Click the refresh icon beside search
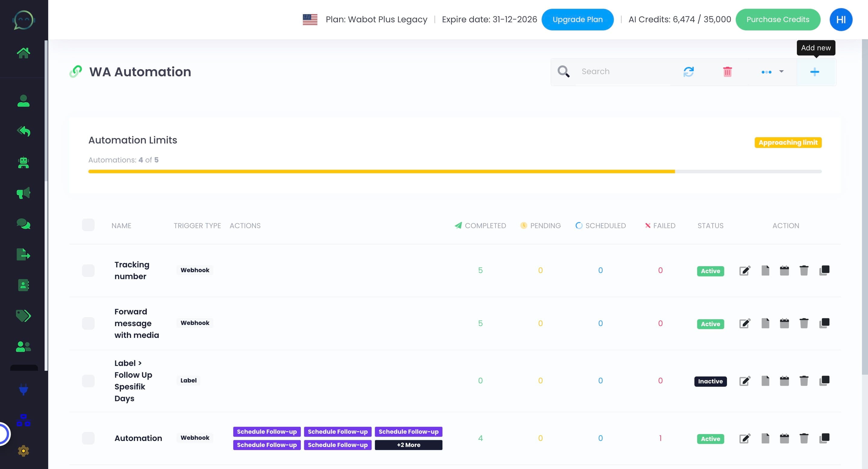This screenshot has height=469, width=868. coord(688,72)
